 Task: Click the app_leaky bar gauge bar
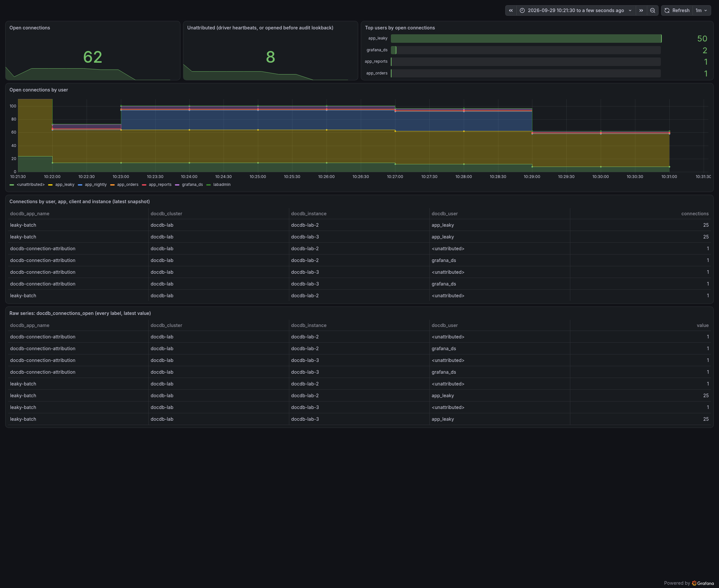(x=526, y=39)
